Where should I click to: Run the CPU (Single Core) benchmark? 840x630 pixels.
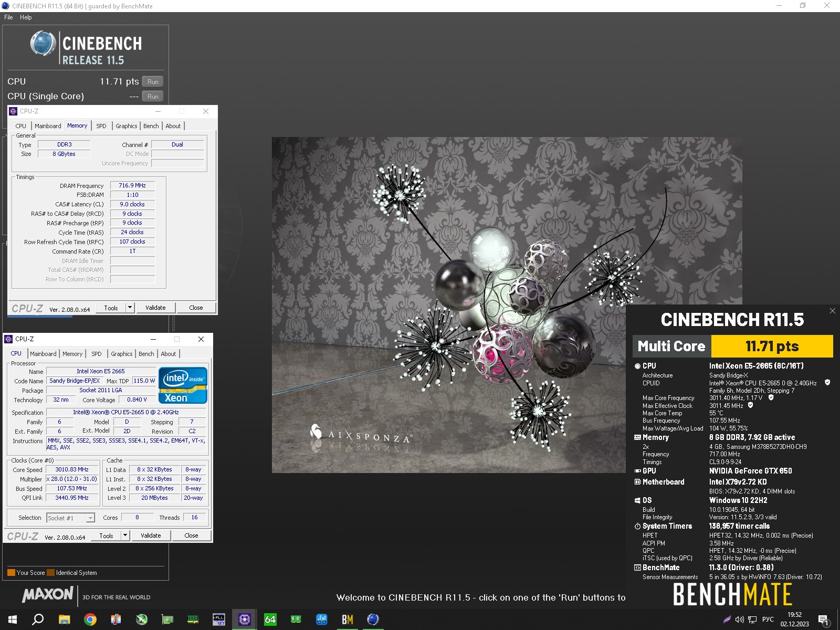153,97
